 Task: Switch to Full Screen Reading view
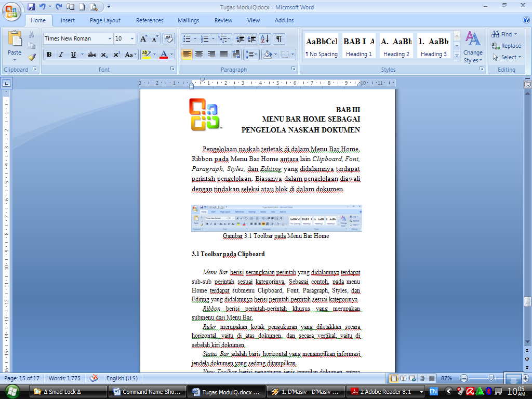pyautogui.click(x=403, y=378)
